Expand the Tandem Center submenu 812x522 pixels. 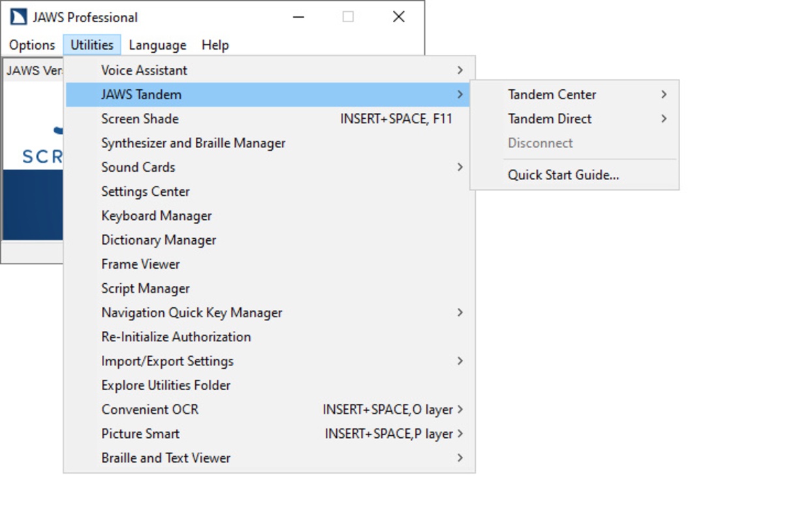[552, 95]
